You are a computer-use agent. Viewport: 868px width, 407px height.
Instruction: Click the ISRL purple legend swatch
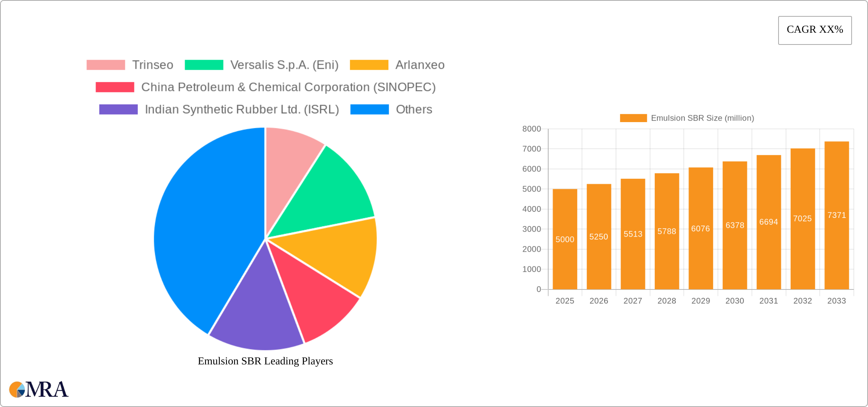tap(118, 110)
